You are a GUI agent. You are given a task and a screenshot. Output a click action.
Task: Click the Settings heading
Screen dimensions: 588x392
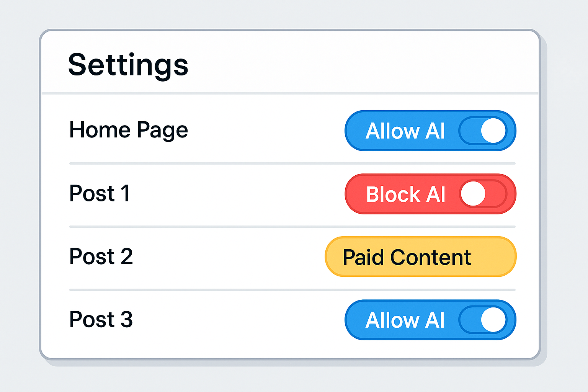128,65
